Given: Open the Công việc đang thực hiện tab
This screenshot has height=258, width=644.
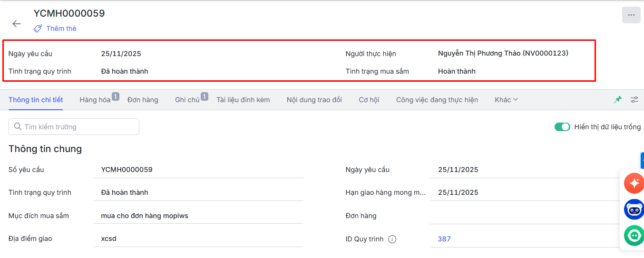Looking at the screenshot, I should (x=437, y=100).
